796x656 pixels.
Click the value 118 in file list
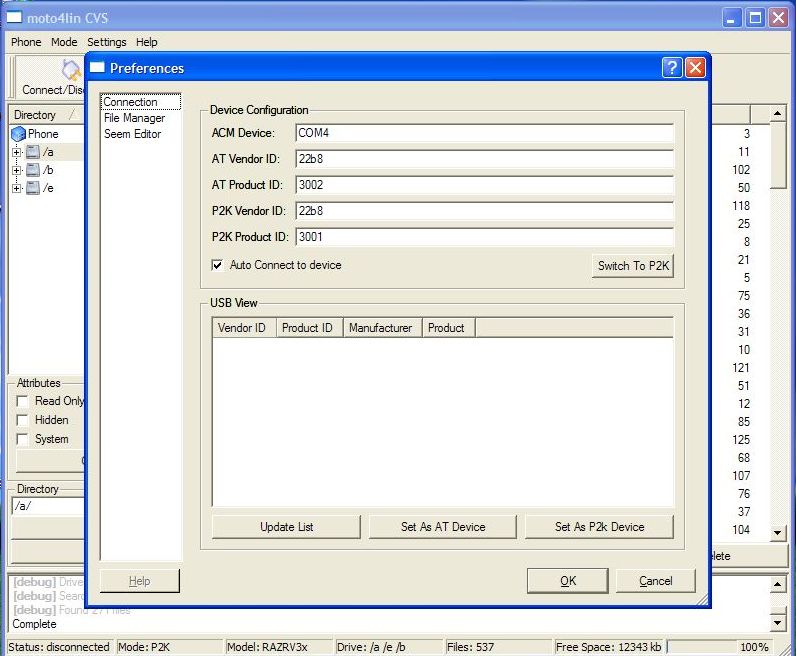click(x=741, y=206)
